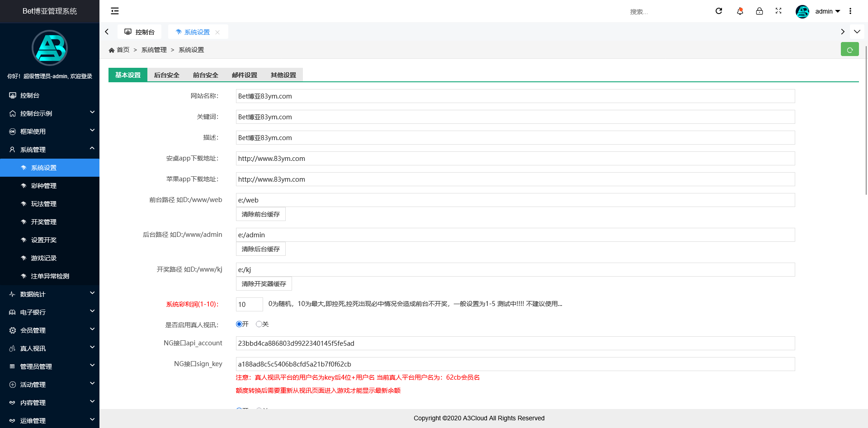Click the 安卓app下载地址 input field
Viewport: 868px width, 428px height.
515,159
